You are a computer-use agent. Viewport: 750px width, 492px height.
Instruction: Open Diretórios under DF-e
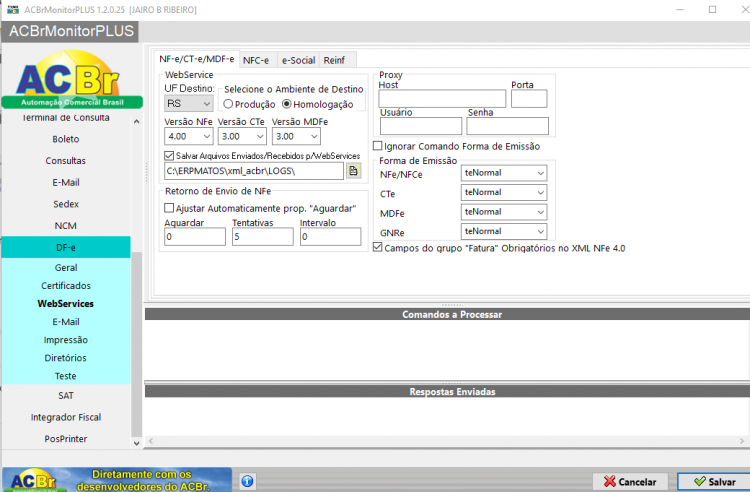coord(66,358)
